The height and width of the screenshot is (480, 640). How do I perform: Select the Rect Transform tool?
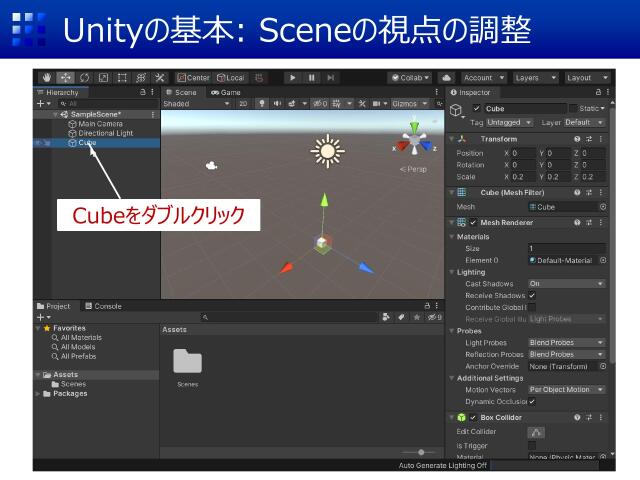(x=122, y=77)
